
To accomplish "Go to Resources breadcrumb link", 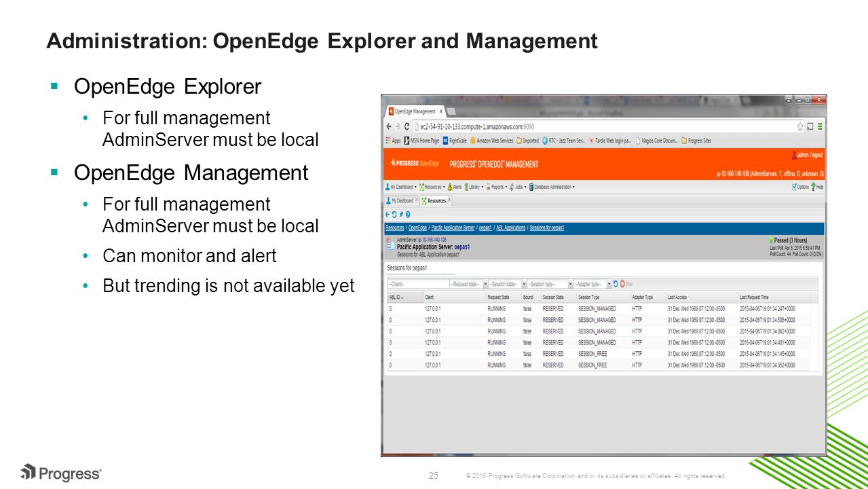I will 394,228.
